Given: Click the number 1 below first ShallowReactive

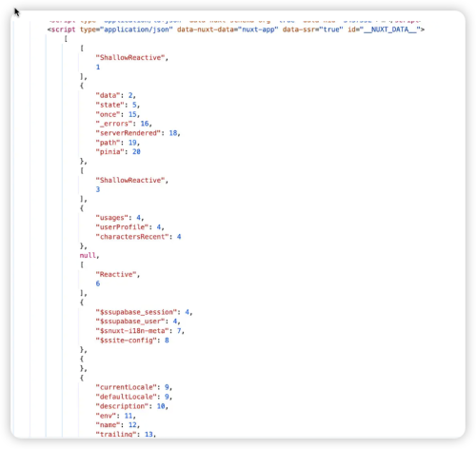Looking at the screenshot, I should tap(98, 68).
